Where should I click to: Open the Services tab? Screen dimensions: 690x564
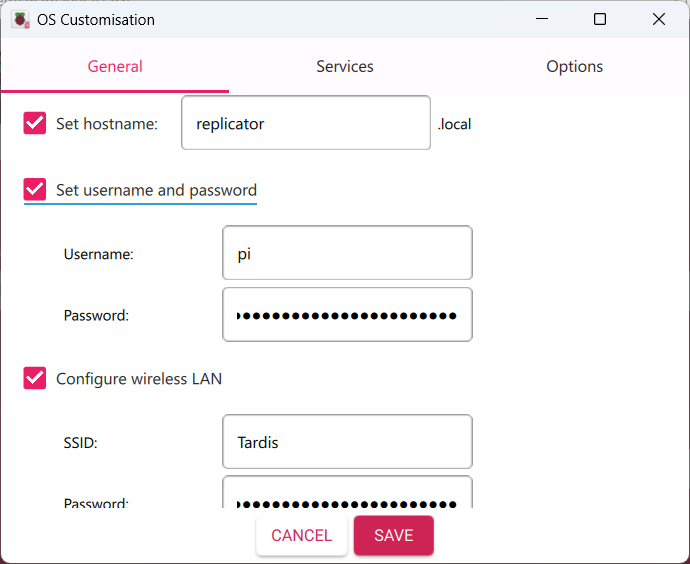click(345, 67)
